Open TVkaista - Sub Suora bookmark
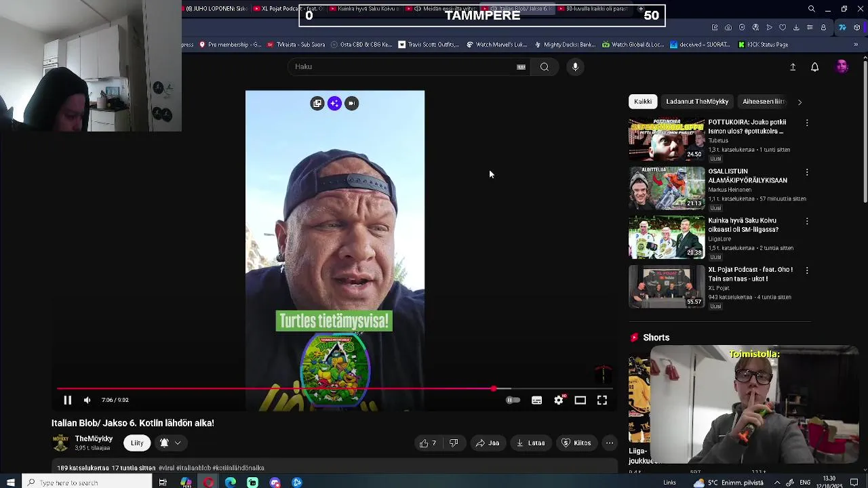Image resolution: width=868 pixels, height=488 pixels. pos(296,45)
